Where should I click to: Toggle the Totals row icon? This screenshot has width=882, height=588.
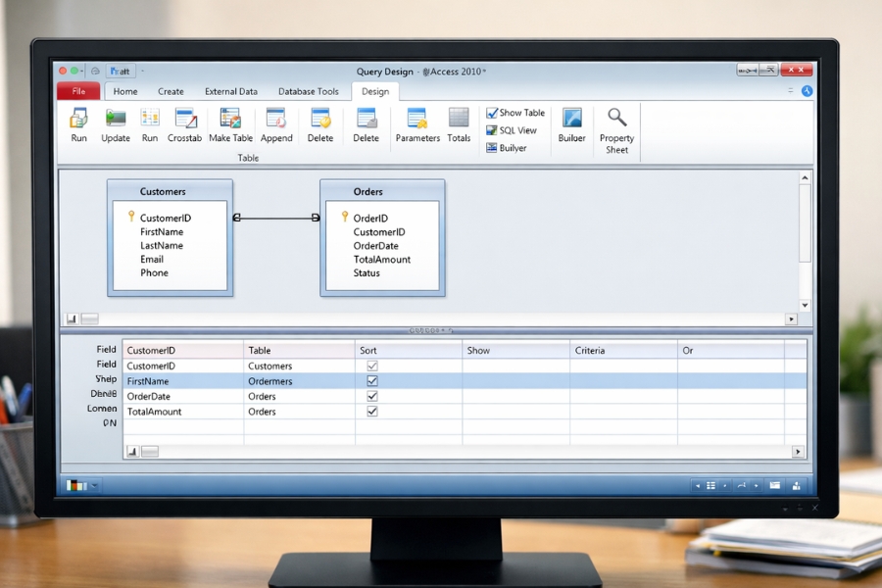[459, 118]
